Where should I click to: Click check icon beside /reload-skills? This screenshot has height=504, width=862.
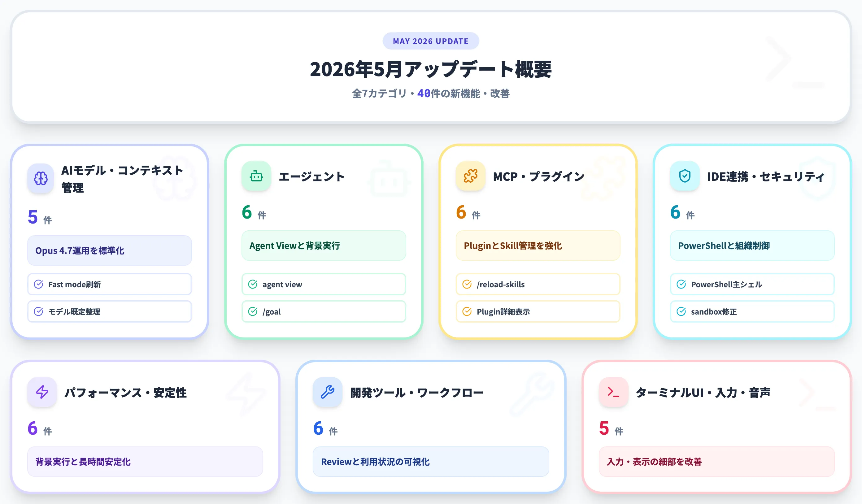[467, 284]
